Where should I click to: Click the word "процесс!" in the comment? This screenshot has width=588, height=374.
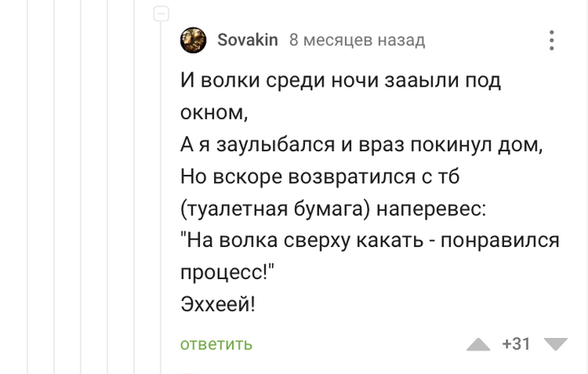click(228, 272)
